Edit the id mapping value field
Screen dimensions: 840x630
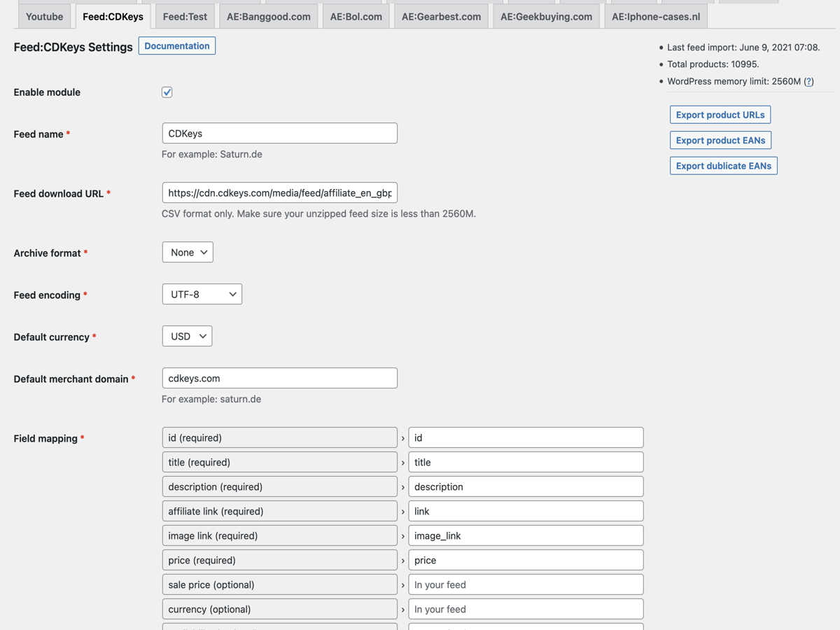(526, 437)
